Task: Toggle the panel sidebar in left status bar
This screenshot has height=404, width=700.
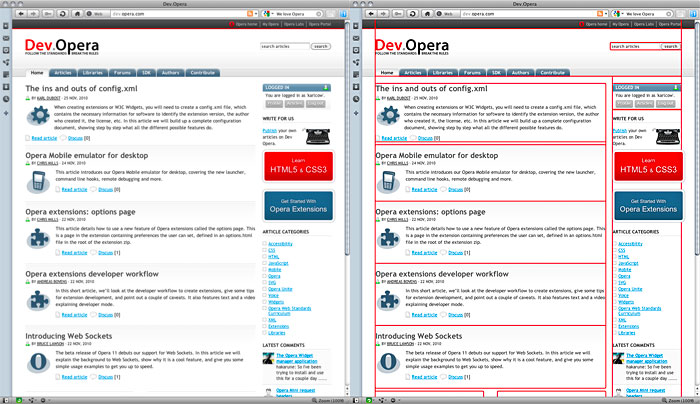Action: (5, 400)
